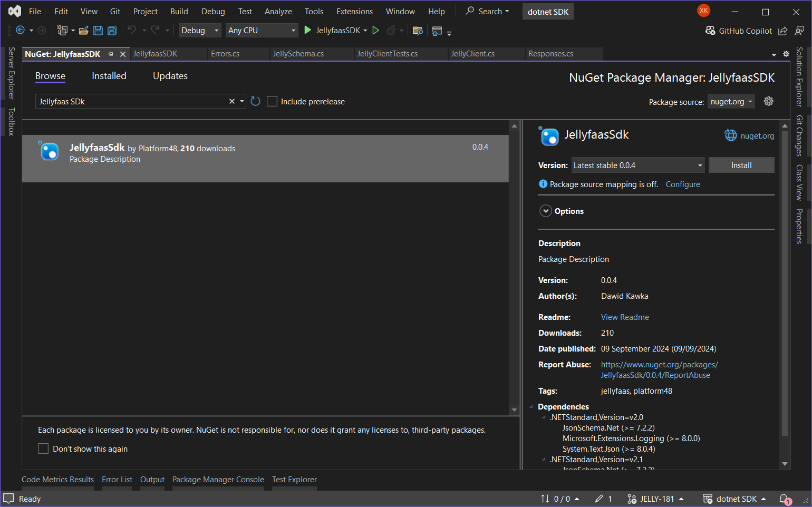Open the Test Explorer bottom tab
Screen dimensions: 812x507
pyautogui.click(x=294, y=480)
